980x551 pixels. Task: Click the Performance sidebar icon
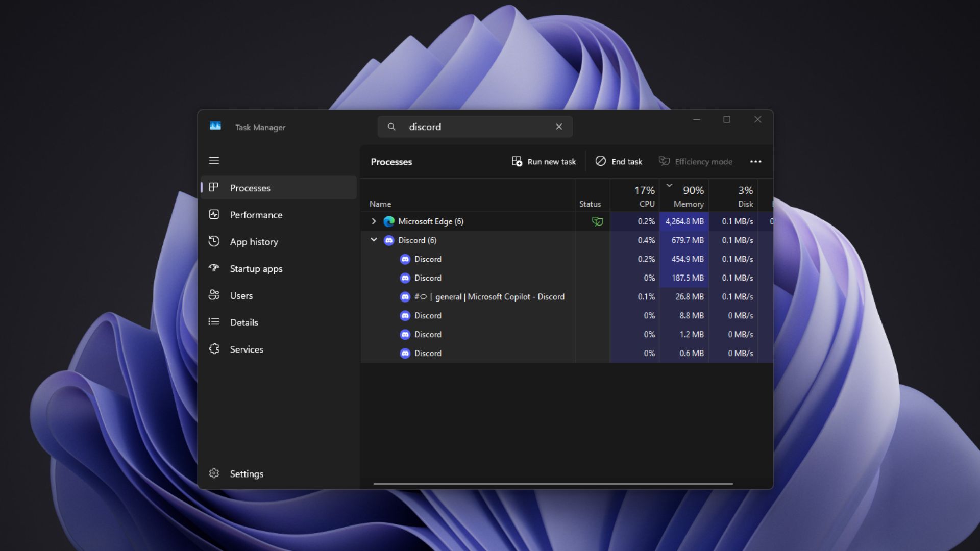click(214, 214)
